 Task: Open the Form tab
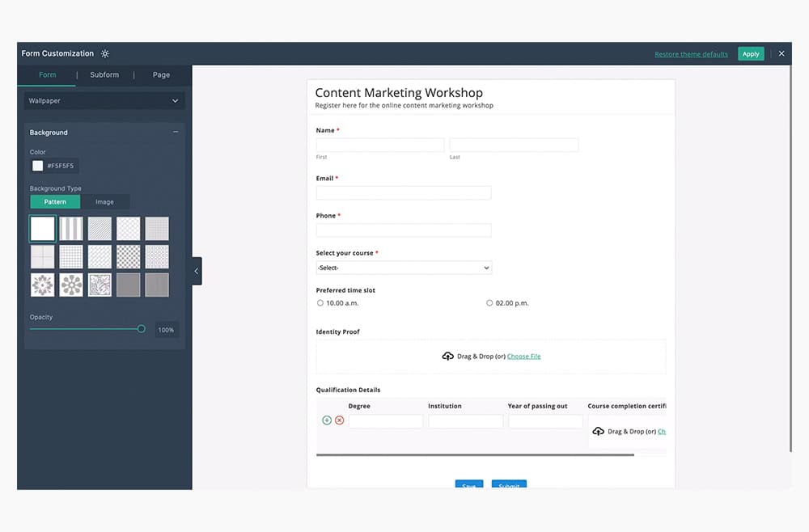[48, 74]
